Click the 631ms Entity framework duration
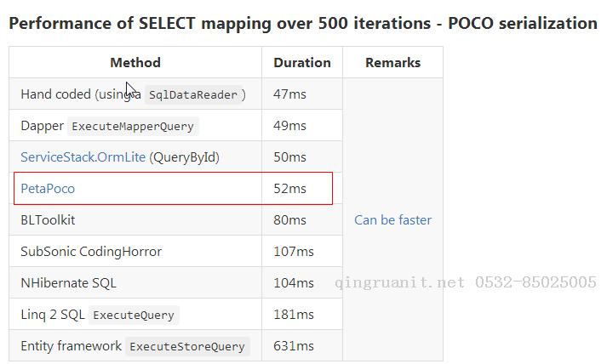This screenshot has width=607, height=364. point(293,346)
